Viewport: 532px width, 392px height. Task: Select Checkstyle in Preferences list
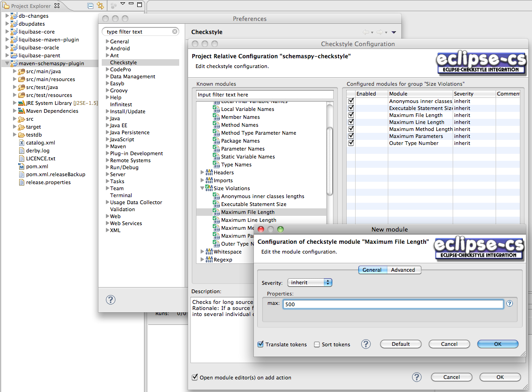click(140, 62)
